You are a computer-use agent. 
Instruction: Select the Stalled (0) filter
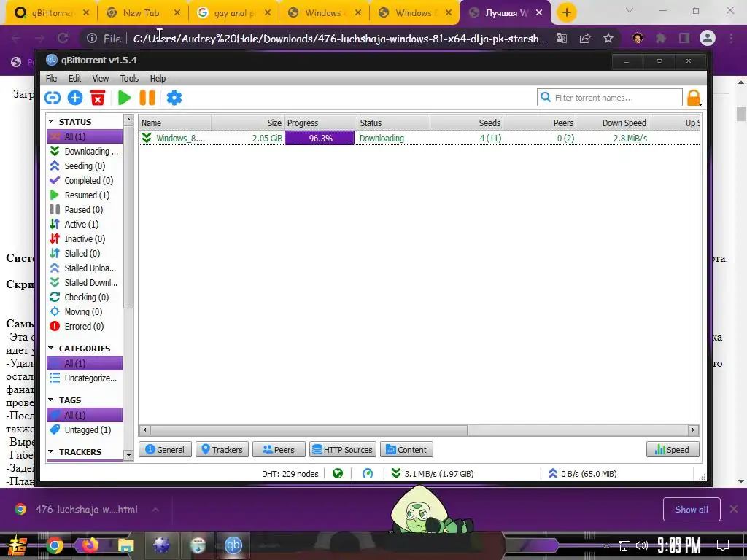tap(85, 253)
